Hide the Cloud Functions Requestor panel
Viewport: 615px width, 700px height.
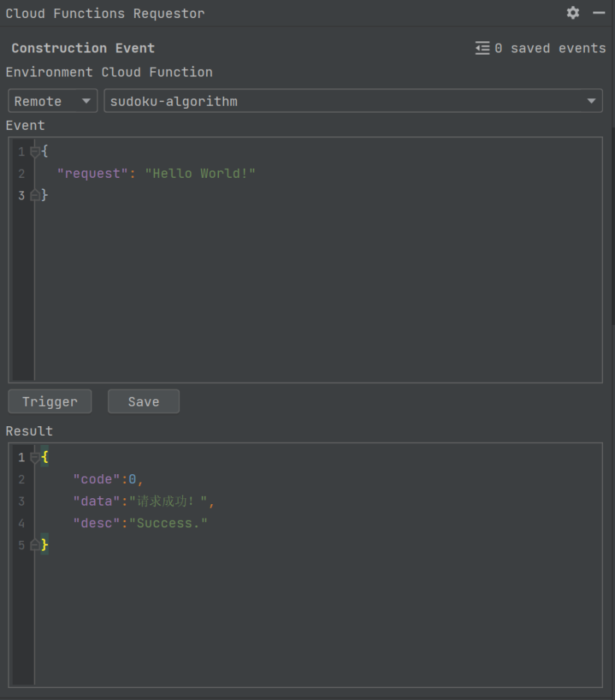click(599, 13)
